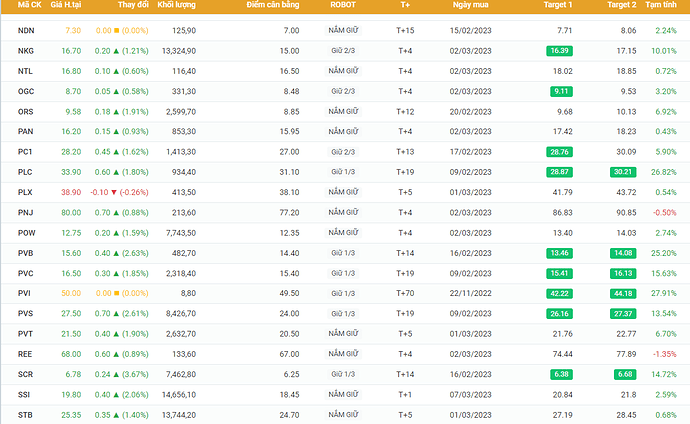The height and width of the screenshot is (424, 690).
Task: Click NẮM GIỮ tag in NDN row
Action: click(x=343, y=30)
